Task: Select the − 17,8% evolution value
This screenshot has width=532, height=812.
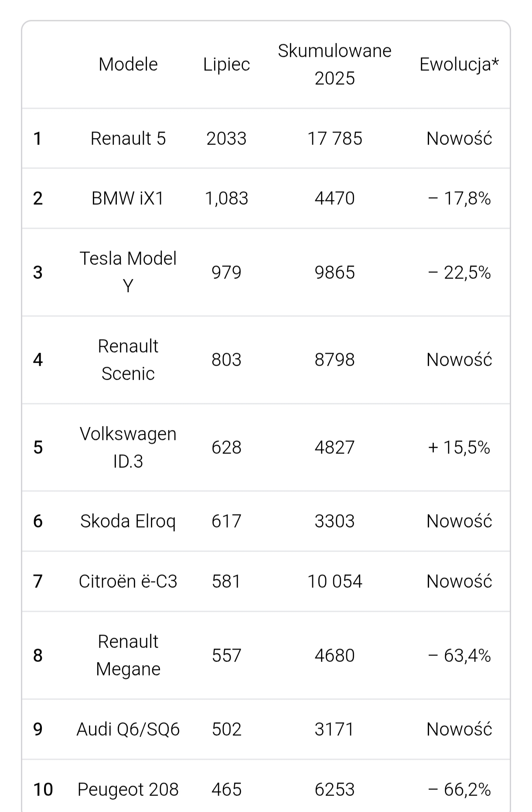Action: point(459,199)
